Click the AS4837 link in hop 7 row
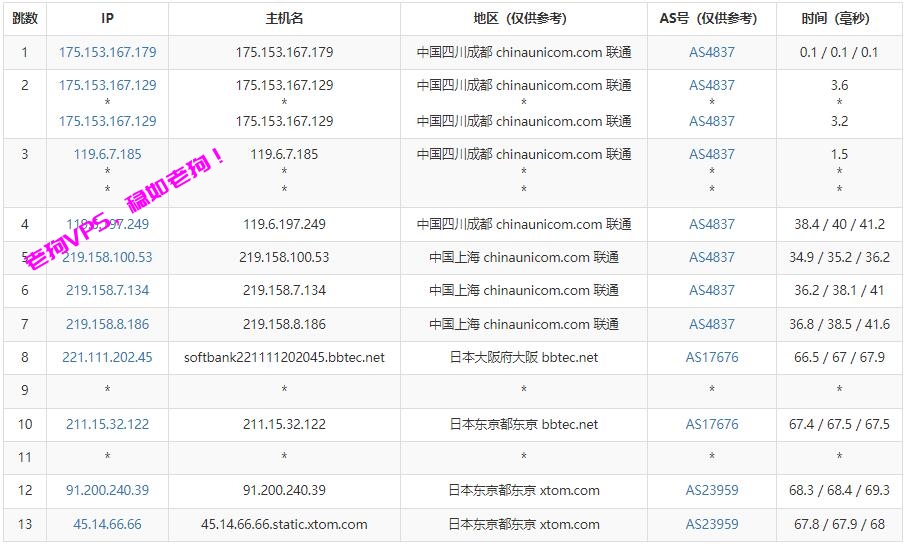This screenshot has height=547, width=906. (x=711, y=324)
